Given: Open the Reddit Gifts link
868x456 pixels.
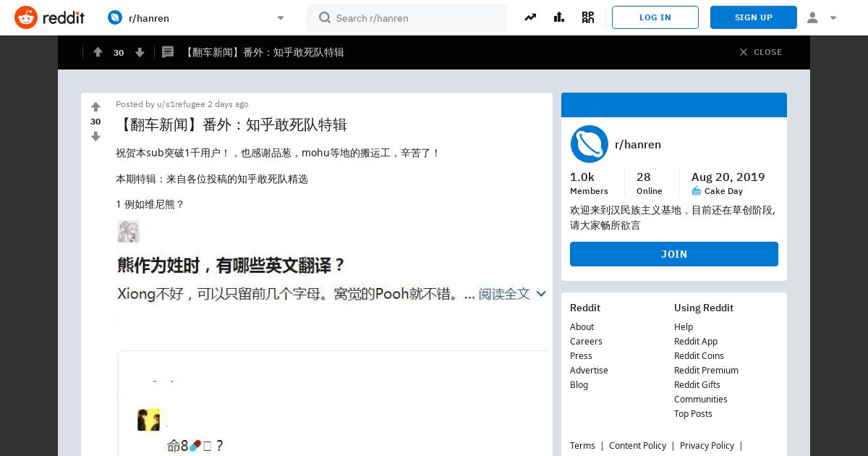Looking at the screenshot, I should click(697, 384).
